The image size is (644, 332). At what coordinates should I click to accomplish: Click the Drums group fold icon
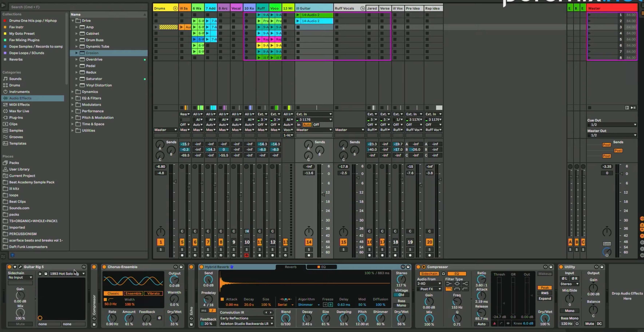click(x=175, y=8)
